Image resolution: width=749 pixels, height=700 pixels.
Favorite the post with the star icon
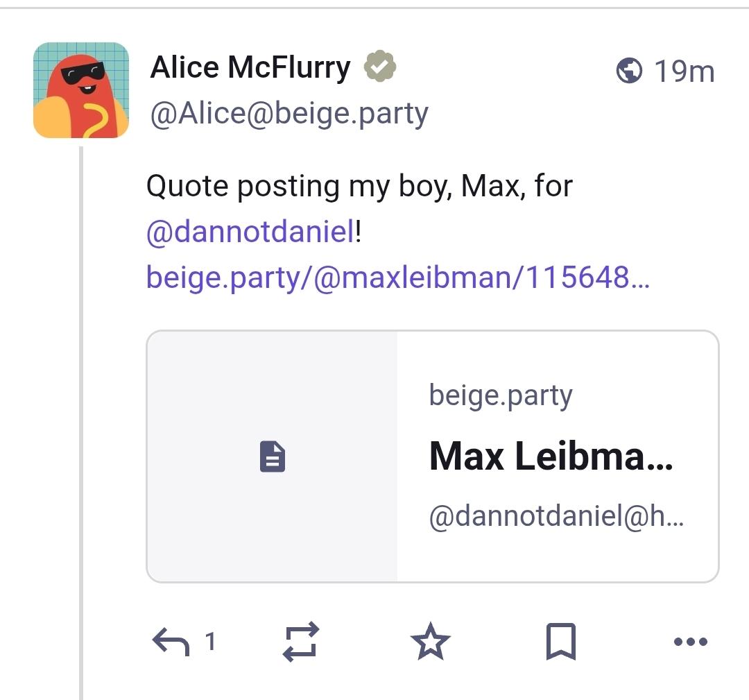(431, 641)
